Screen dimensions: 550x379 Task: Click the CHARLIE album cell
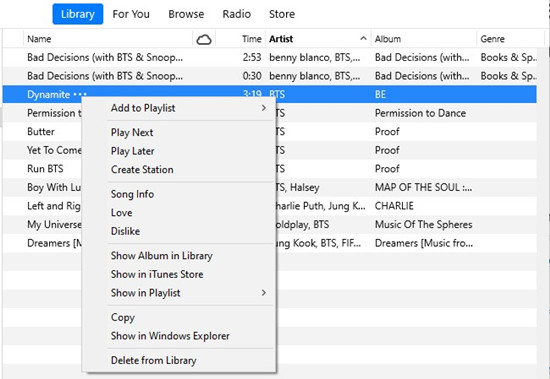pos(394,206)
